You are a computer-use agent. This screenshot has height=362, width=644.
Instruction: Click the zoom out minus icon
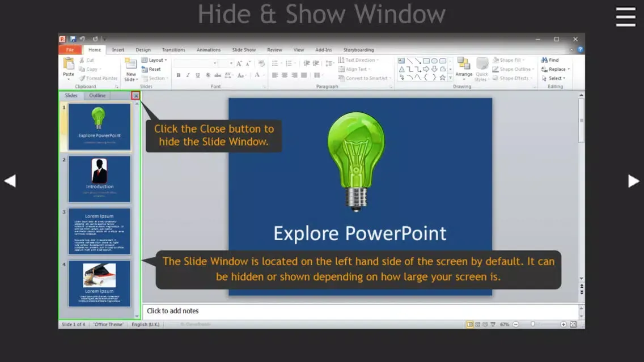[516, 324]
